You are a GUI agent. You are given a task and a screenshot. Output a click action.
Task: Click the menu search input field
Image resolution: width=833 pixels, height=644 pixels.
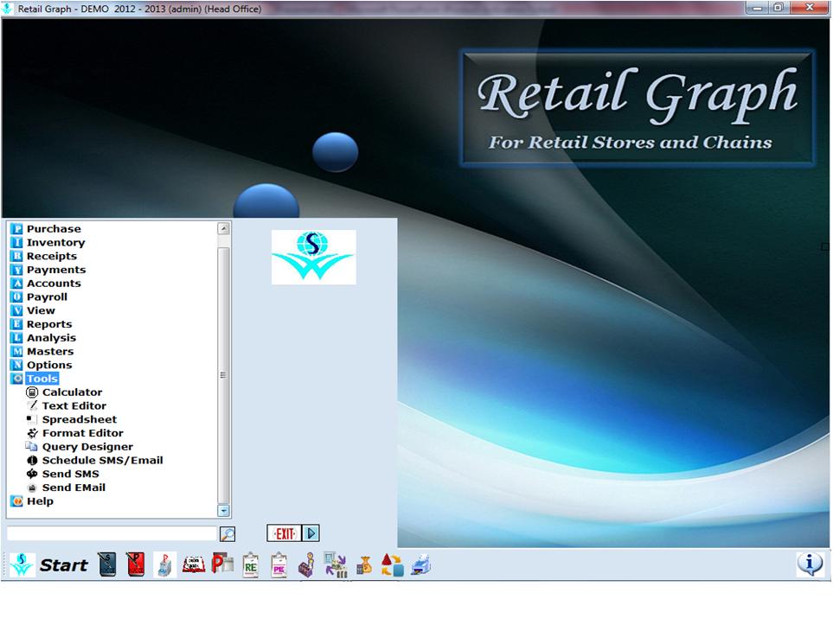[112, 533]
